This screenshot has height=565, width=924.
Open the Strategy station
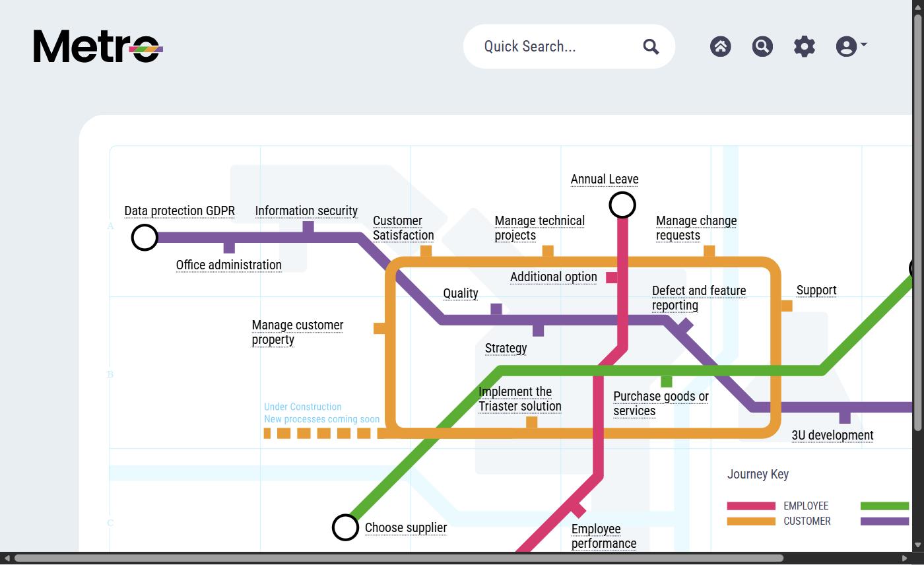(x=506, y=349)
